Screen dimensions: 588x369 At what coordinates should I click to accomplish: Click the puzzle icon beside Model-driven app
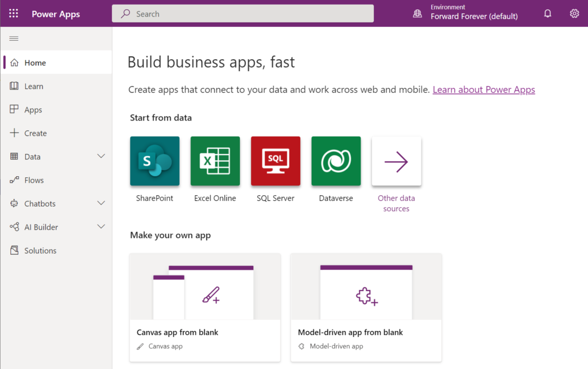pyautogui.click(x=301, y=347)
